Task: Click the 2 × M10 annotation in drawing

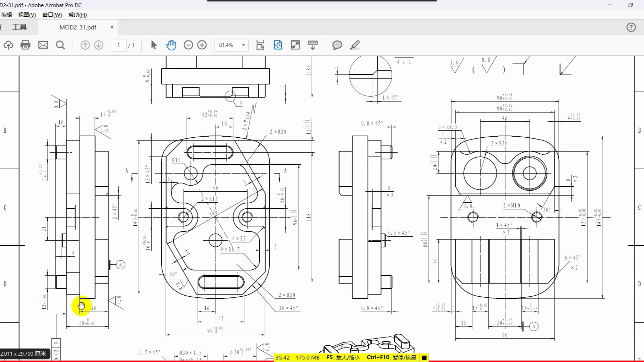Action: point(512,205)
